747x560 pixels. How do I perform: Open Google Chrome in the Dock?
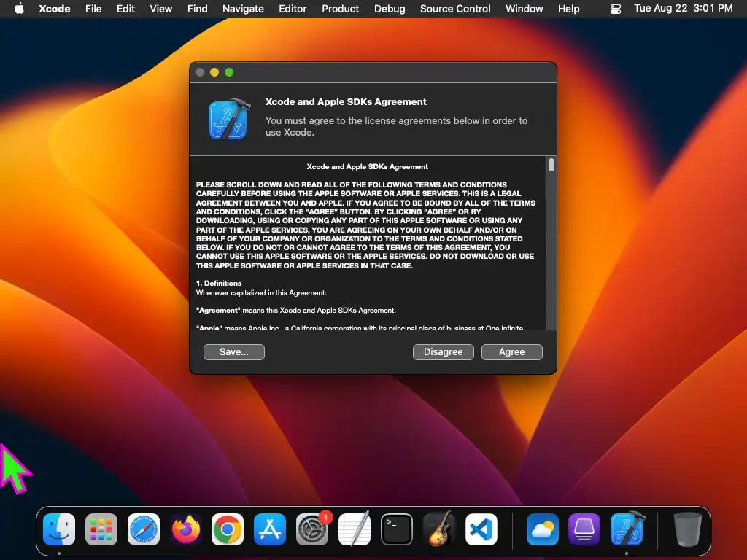pyautogui.click(x=228, y=529)
